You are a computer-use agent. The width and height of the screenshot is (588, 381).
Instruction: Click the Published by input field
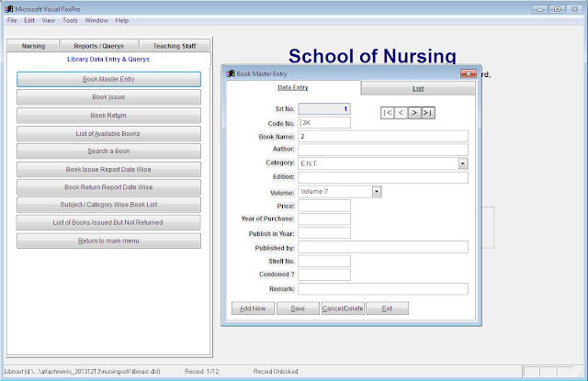(x=383, y=247)
